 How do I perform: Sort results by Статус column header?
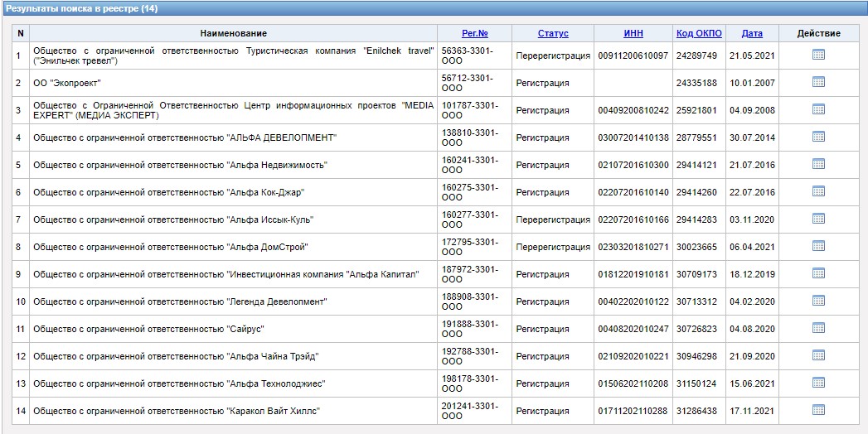(x=553, y=33)
